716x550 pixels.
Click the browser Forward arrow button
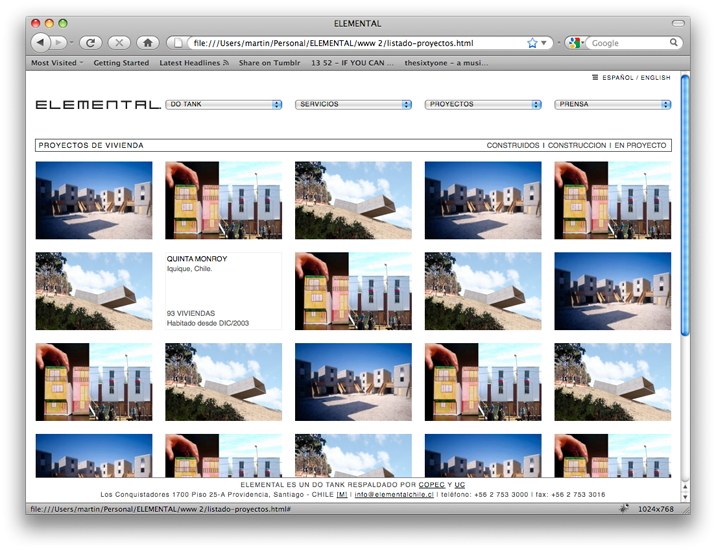(x=58, y=43)
